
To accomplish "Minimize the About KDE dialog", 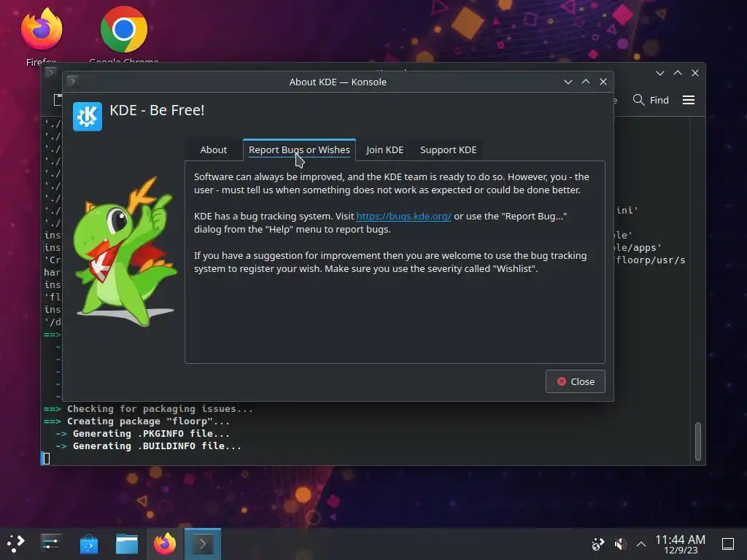I will pyautogui.click(x=568, y=82).
